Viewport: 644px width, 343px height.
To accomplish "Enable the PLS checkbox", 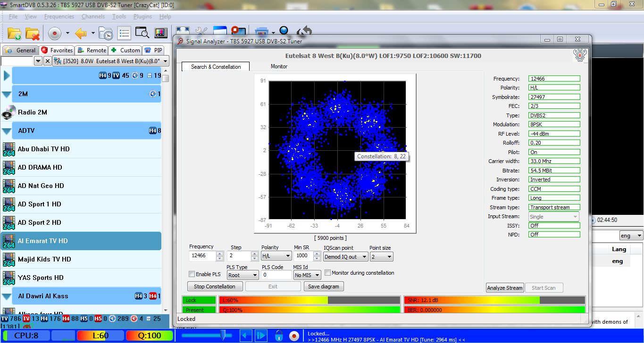I will click(x=192, y=274).
